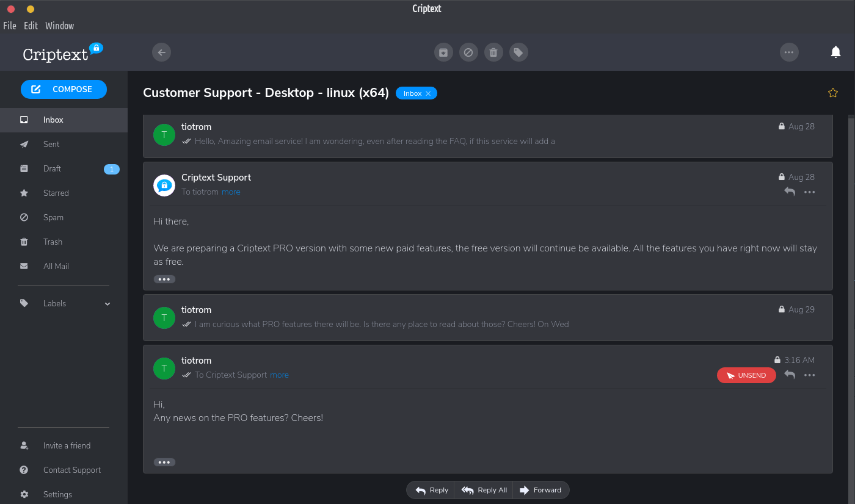
Task: Show more recipients under Criptext Support
Action: [231, 192]
